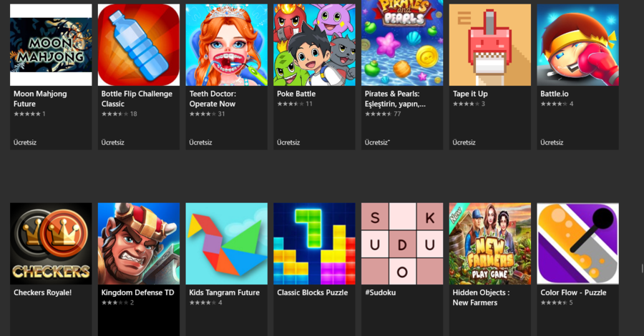The height and width of the screenshot is (336, 644).
Task: Open Kids Tangram Future swan icon
Action: (227, 244)
